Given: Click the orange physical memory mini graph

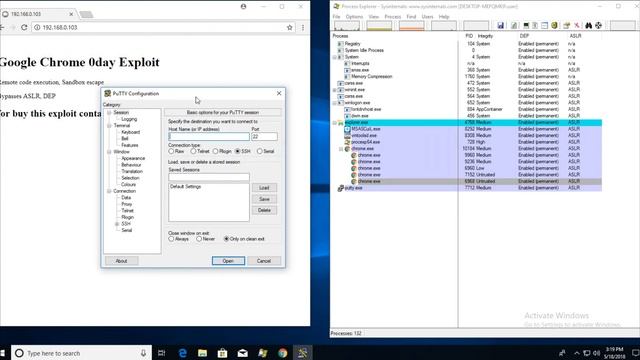Looking at the screenshot, I should click(411, 25).
